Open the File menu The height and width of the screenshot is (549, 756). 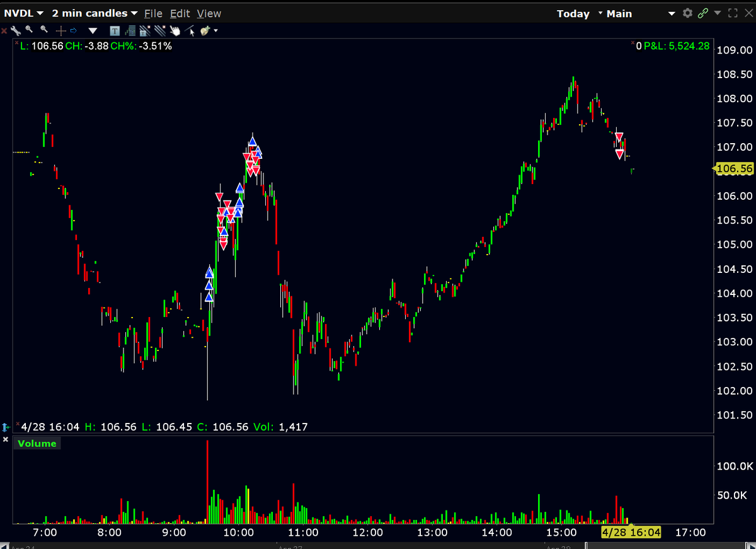(x=153, y=13)
